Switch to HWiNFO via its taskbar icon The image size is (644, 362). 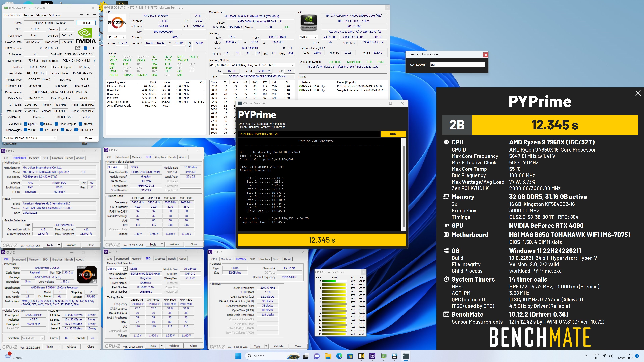click(395, 356)
